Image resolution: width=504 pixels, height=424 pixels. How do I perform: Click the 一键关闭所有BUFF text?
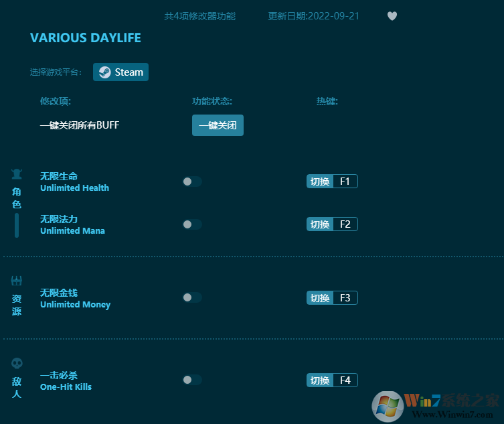coord(80,125)
